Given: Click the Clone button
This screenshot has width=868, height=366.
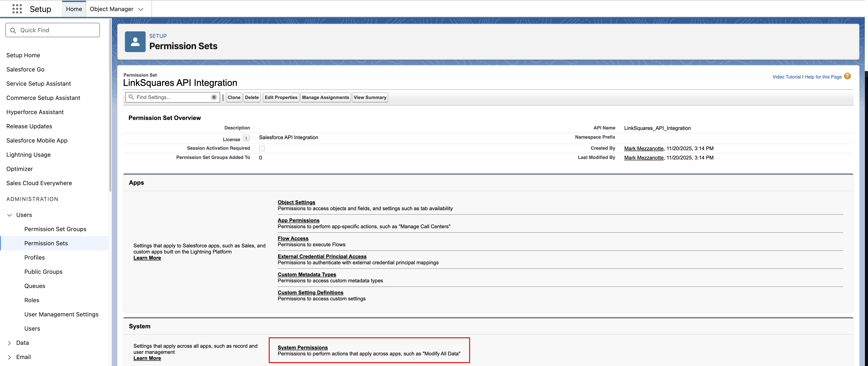Looking at the screenshot, I should click(x=234, y=97).
